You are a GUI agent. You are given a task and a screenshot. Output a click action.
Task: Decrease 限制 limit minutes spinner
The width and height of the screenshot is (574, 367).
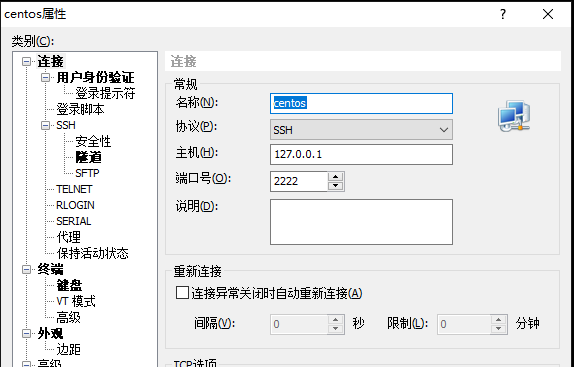pyautogui.click(x=499, y=329)
